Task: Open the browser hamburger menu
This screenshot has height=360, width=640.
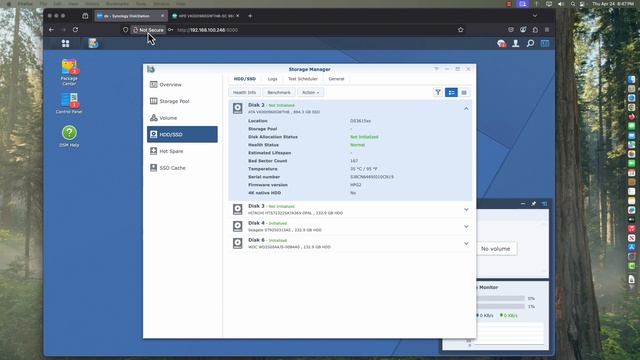Action: click(547, 29)
